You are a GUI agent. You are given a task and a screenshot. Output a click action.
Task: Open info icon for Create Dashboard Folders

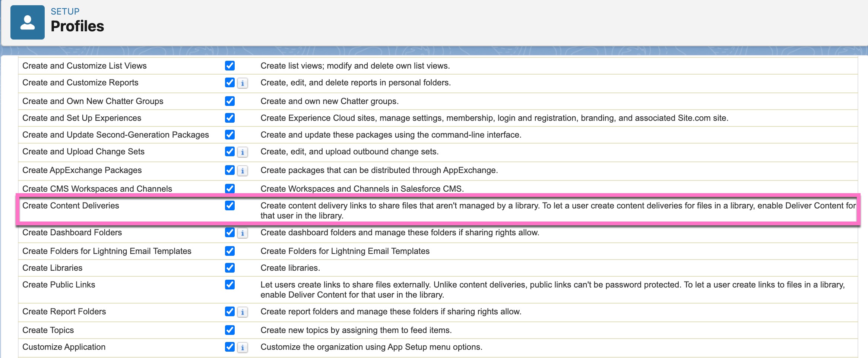coord(243,233)
